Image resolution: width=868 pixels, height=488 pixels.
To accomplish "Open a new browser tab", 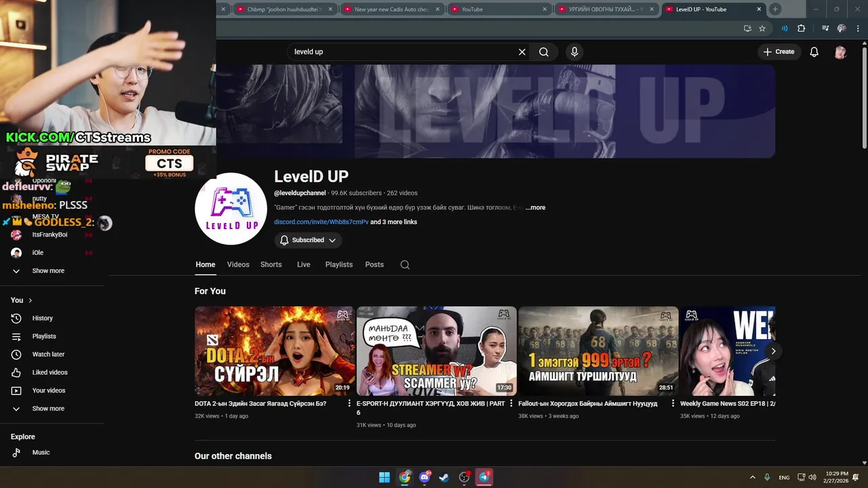I will click(775, 9).
